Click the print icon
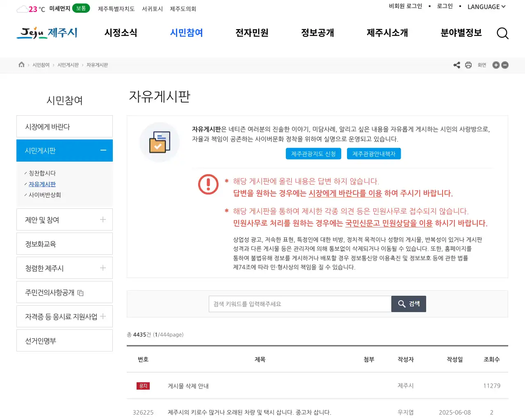The width and height of the screenshot is (525, 420). [468, 65]
